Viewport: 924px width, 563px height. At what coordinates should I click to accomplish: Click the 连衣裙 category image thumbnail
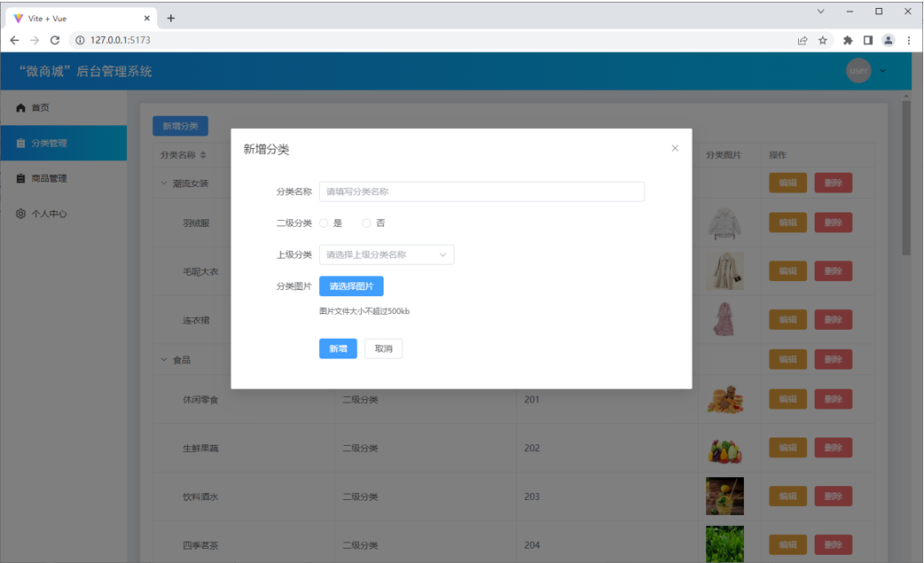[724, 320]
